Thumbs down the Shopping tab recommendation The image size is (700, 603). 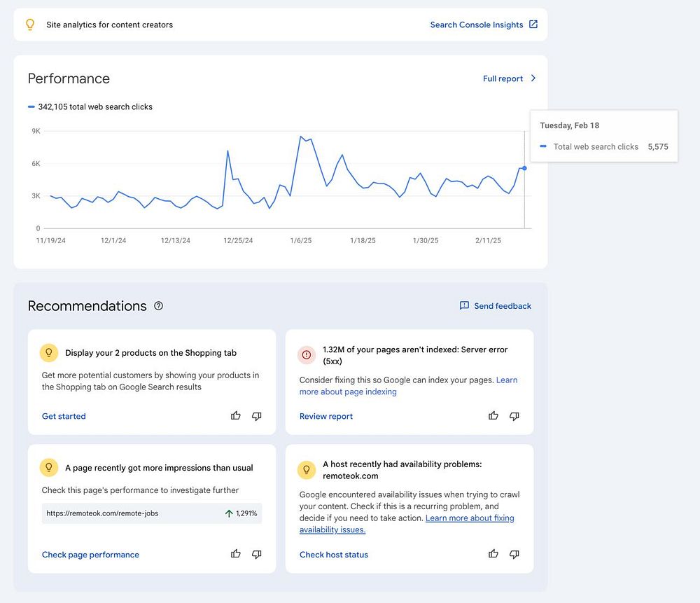pos(257,416)
